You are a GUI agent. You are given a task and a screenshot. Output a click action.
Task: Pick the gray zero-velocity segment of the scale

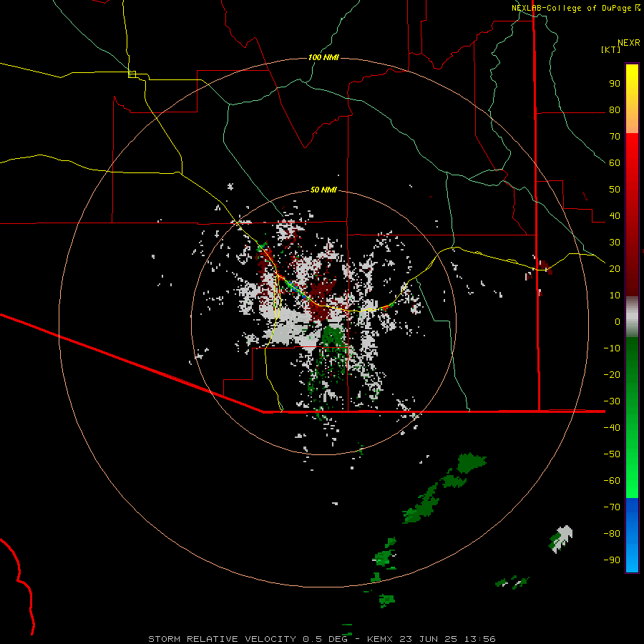coord(632,317)
